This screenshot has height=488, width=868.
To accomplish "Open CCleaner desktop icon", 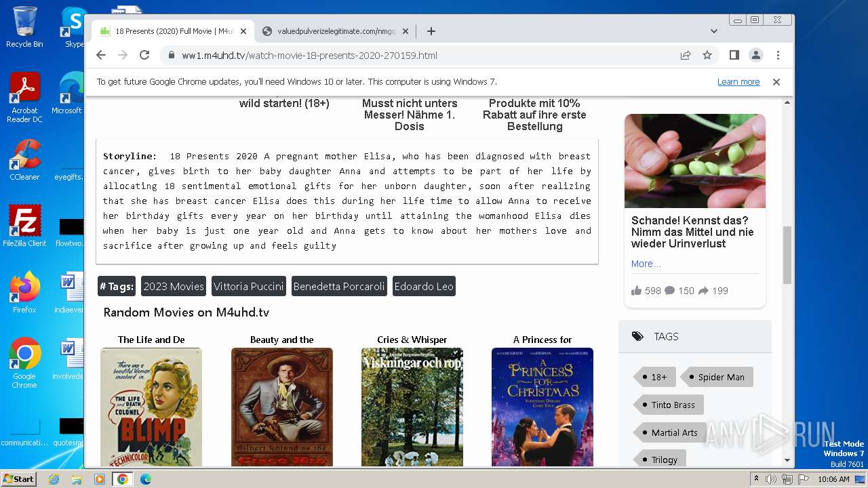I will (24, 160).
